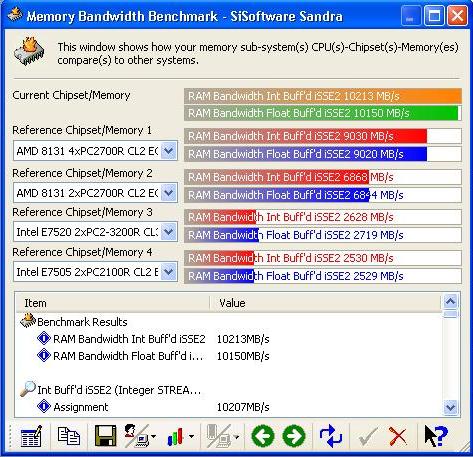Open the Reference Chipset/Memory 4 dropdown
Viewport: 473px width, 457px height.
coord(169,272)
